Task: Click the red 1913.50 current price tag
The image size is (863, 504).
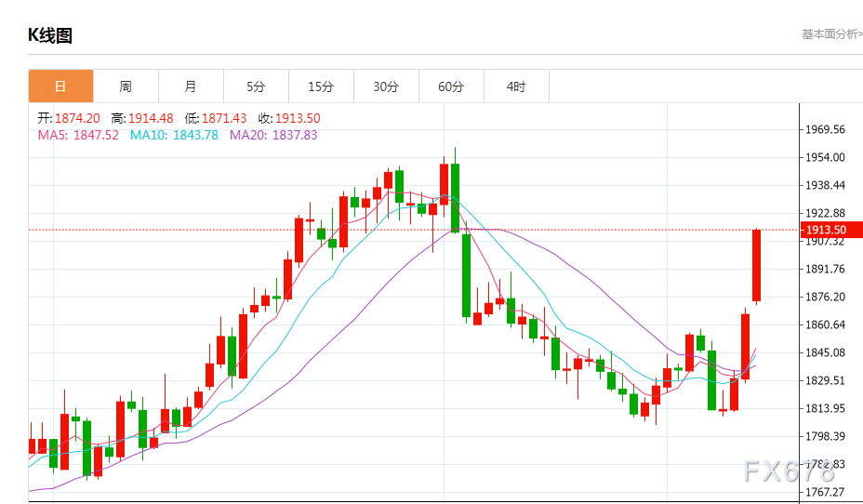Action: coord(826,230)
